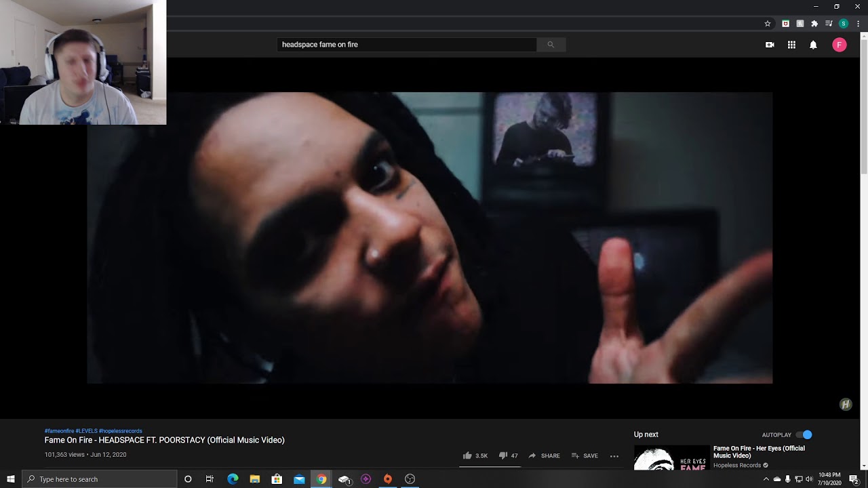
Task: Click the Up next heading
Action: (x=646, y=434)
